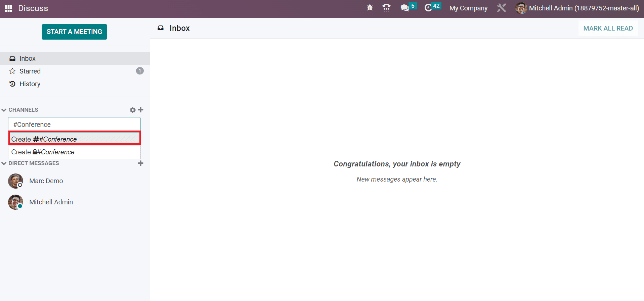Open the My Company switcher
The image size is (644, 301).
pyautogui.click(x=468, y=8)
